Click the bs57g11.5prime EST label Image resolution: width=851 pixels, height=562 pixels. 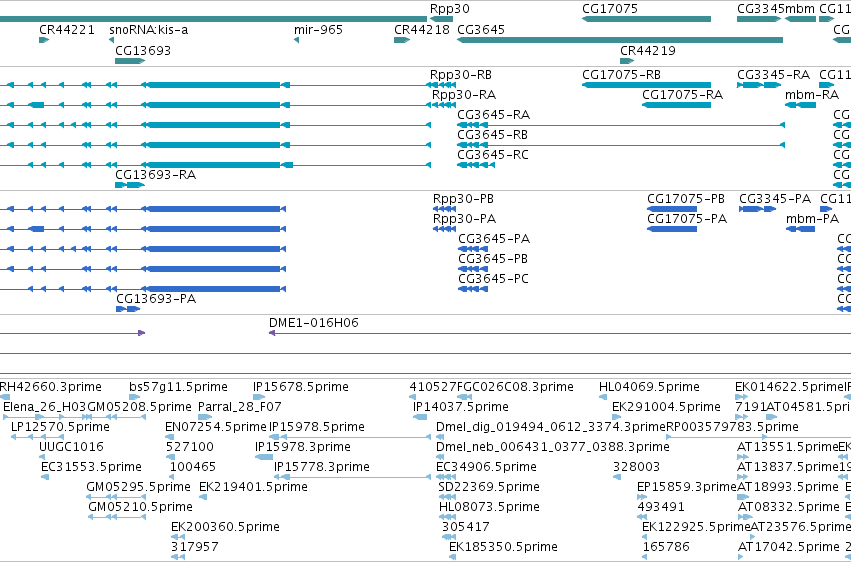pos(178,387)
